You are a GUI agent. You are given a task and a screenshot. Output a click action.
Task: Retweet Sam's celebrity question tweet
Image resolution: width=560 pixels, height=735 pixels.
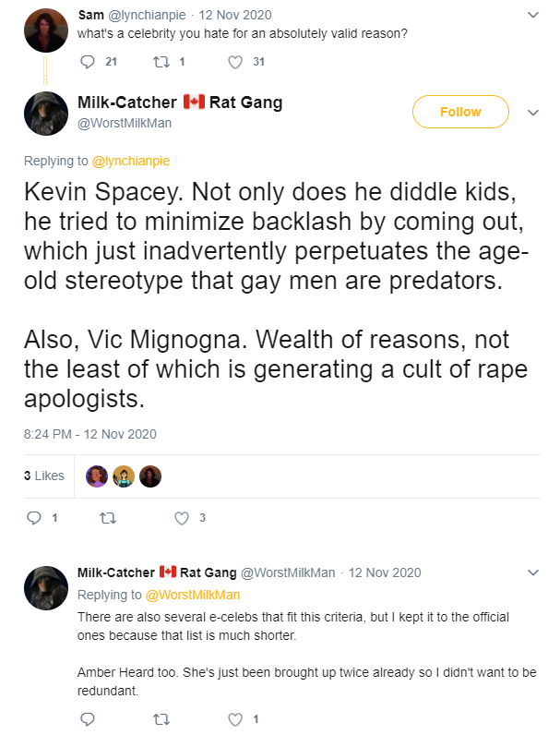pos(161,62)
